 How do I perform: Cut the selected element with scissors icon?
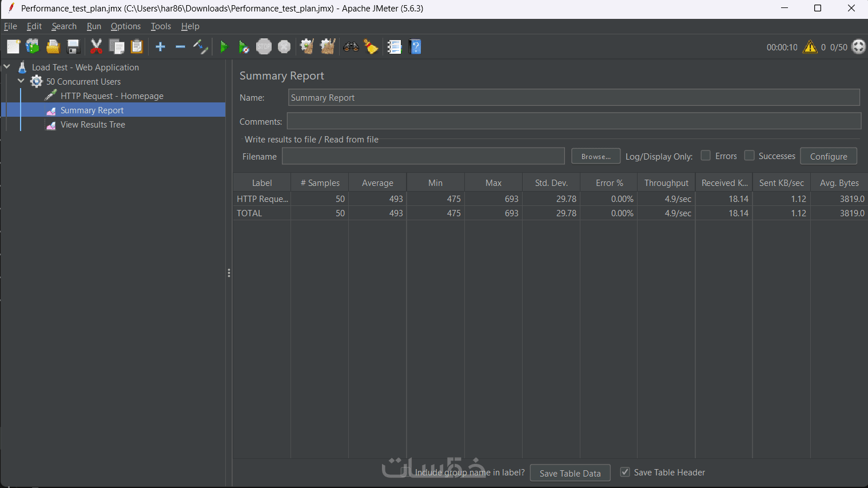[96, 47]
